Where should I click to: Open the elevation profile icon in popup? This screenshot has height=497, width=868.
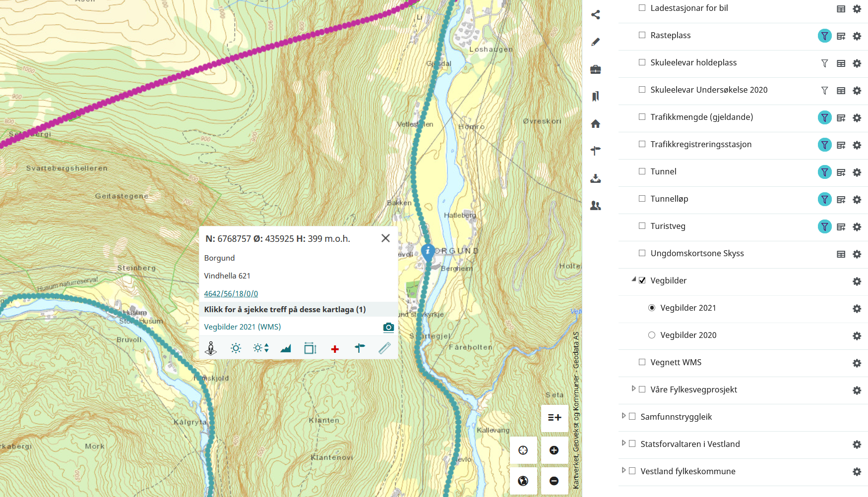(x=286, y=349)
